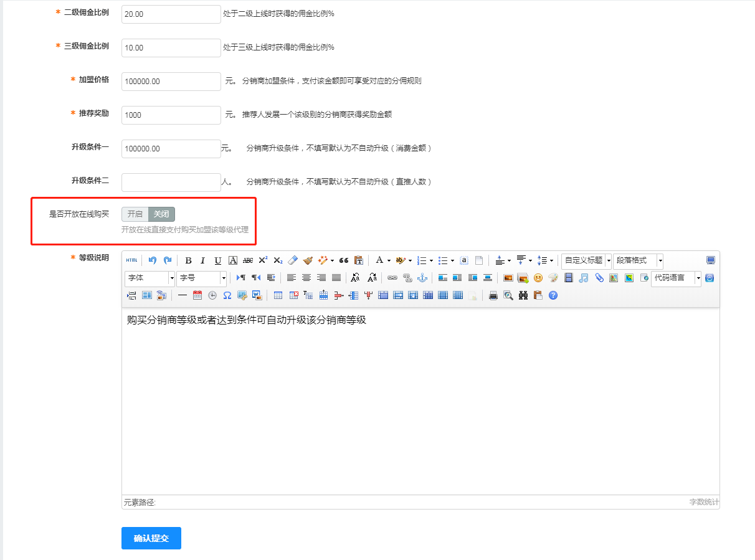Insert the special character Ω symbol

tap(227, 296)
